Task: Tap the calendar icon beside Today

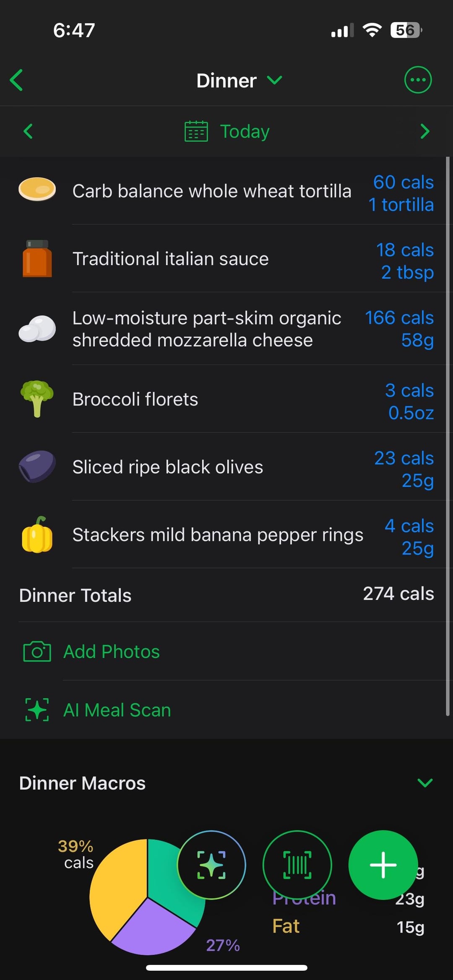Action: click(x=196, y=131)
